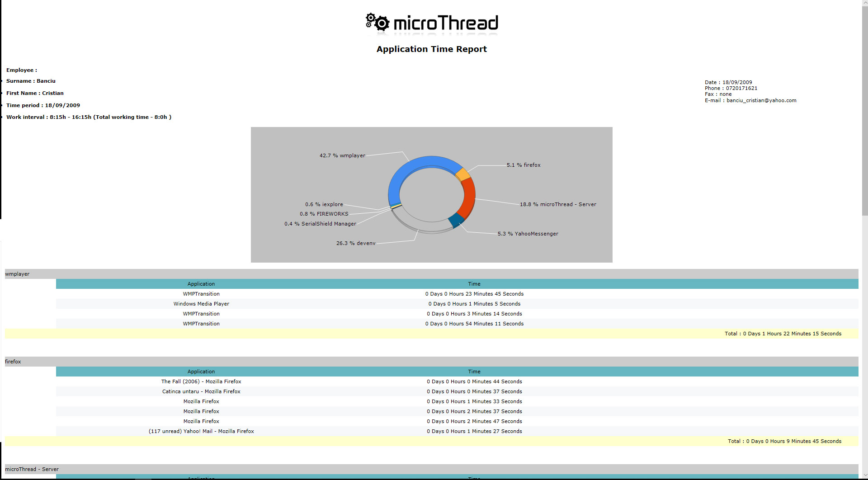Click the dark blue YahooMessenger chart segment
The width and height of the screenshot is (868, 480).
[x=456, y=220]
